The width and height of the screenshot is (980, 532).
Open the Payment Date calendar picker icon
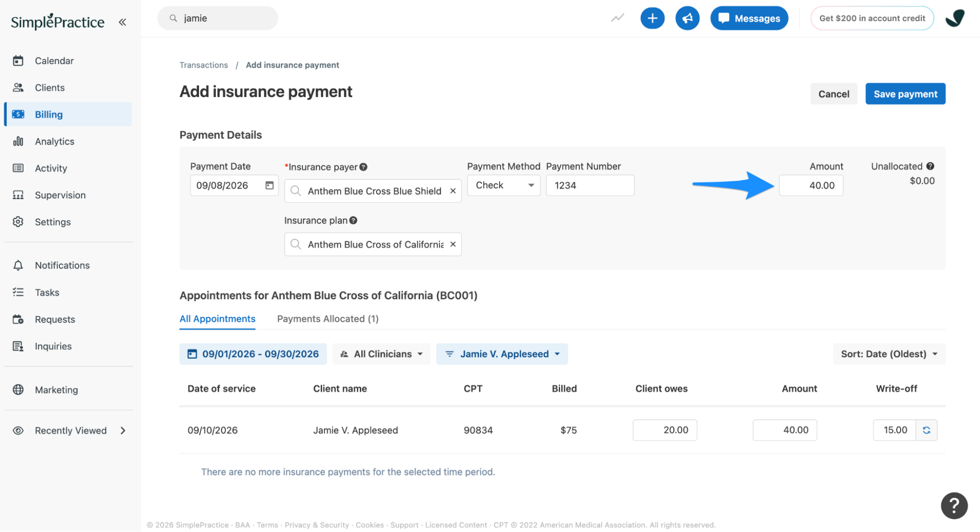click(x=269, y=186)
